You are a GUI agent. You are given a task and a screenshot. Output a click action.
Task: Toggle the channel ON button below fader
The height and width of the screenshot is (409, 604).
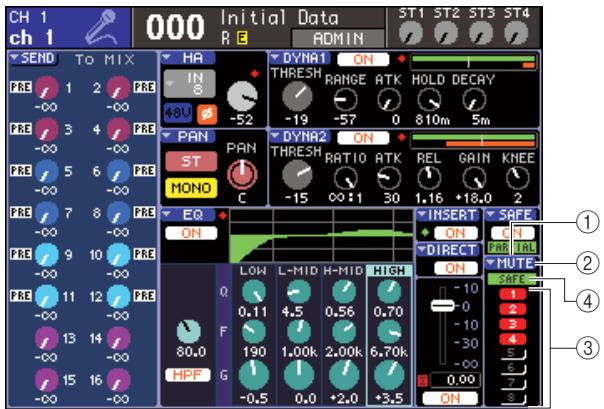point(450,398)
